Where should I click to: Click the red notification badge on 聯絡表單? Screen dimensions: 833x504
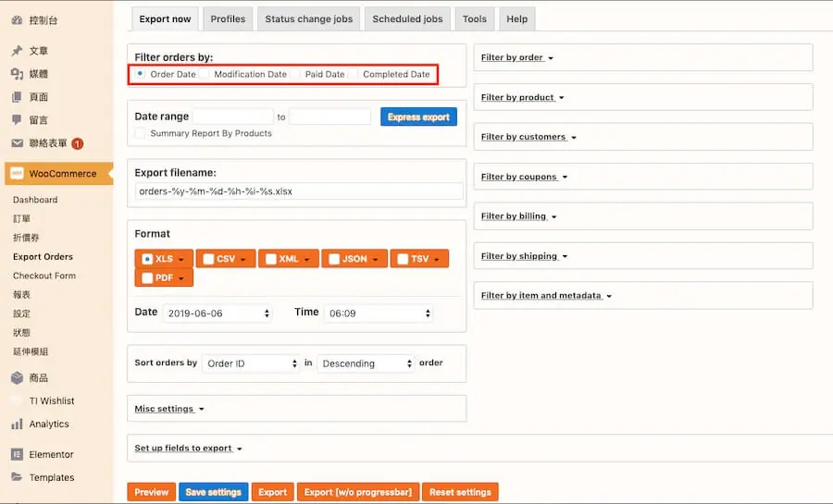pos(78,143)
